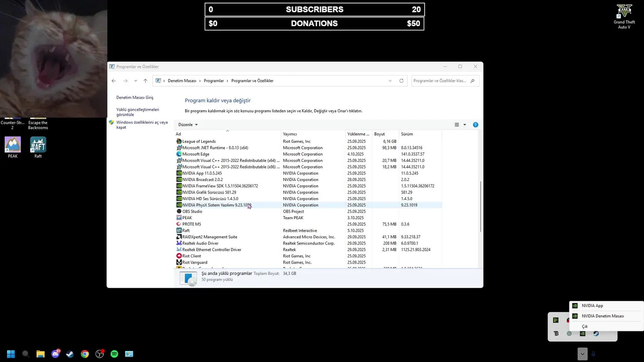Viewport: 644px width, 362px height.
Task: Select NVIDIA PhysX Sistem Yazılımı 9.23.1019 row
Action: pyautogui.click(x=308, y=205)
